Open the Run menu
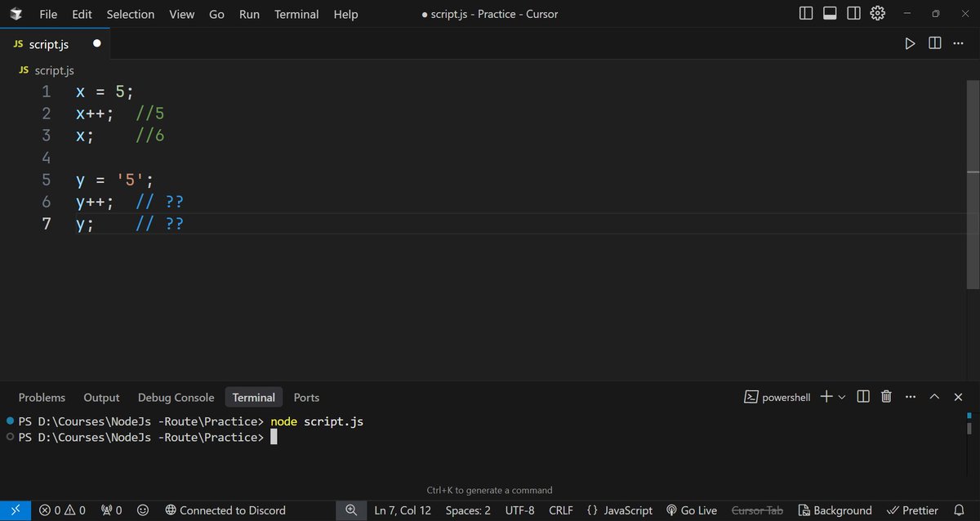 249,15
